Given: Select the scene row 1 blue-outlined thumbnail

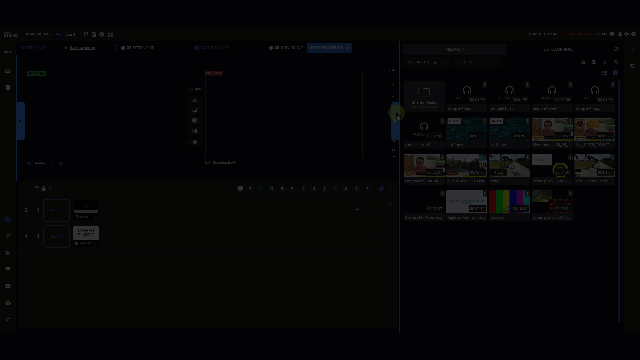Looking at the screenshot, I should click(x=56, y=236).
